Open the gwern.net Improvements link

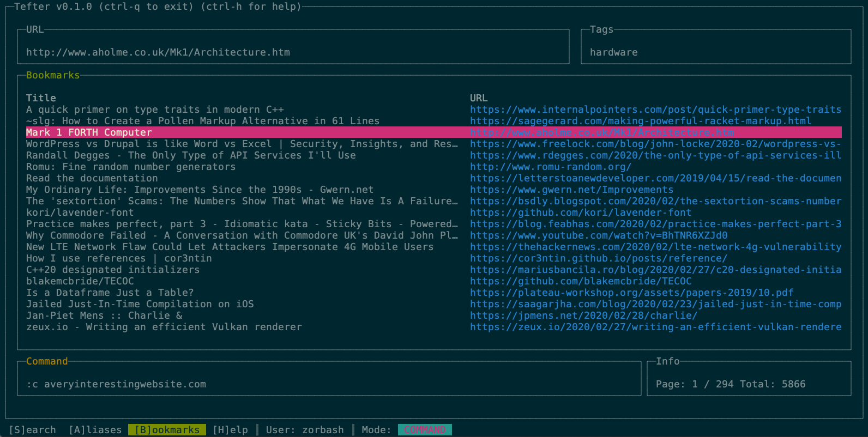pyautogui.click(x=571, y=190)
